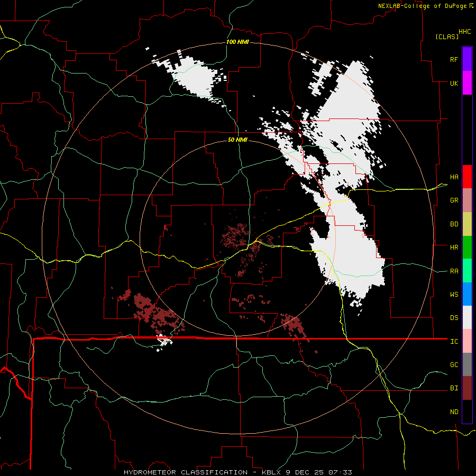The height and width of the screenshot is (476, 476).
Task: Click the 07:33 timestamp
Action: [x=340, y=472]
